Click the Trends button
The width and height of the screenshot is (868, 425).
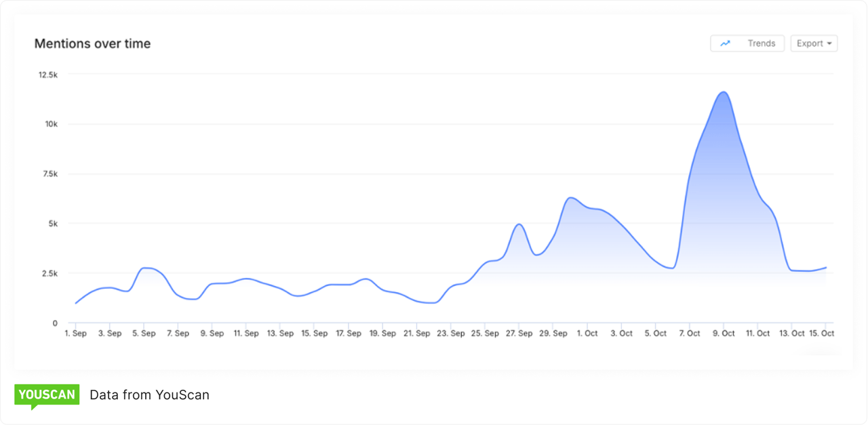point(747,43)
